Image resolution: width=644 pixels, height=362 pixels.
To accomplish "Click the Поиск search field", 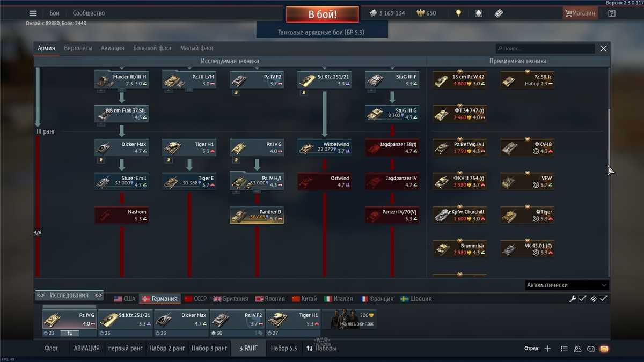I will pos(545,48).
